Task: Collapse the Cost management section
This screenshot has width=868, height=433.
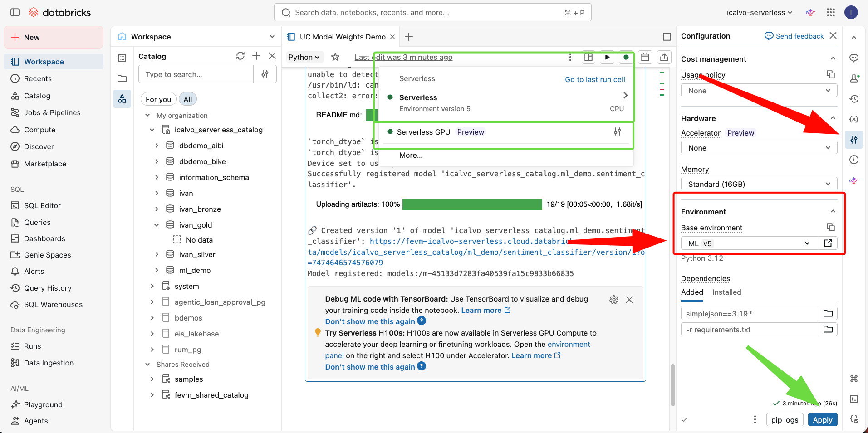Action: [x=833, y=58]
